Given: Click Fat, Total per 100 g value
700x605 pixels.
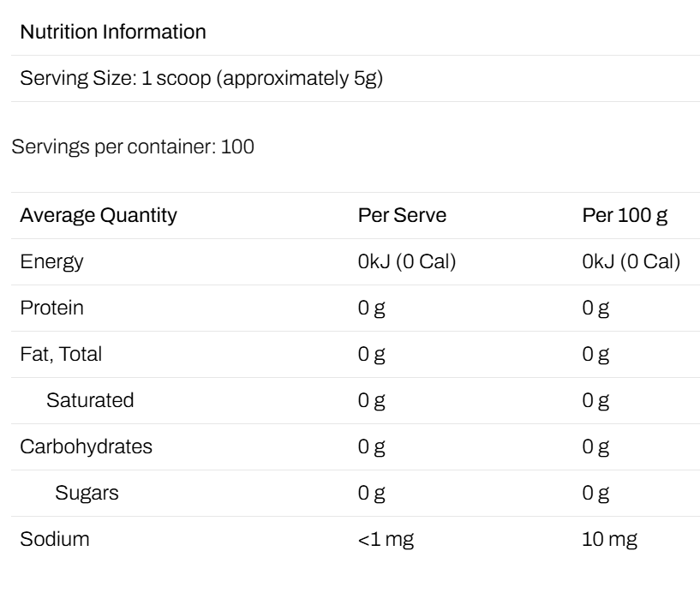Looking at the screenshot, I should [x=595, y=355].
